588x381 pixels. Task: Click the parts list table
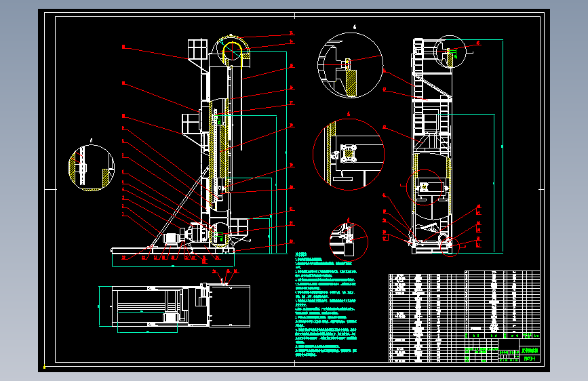click(465, 316)
